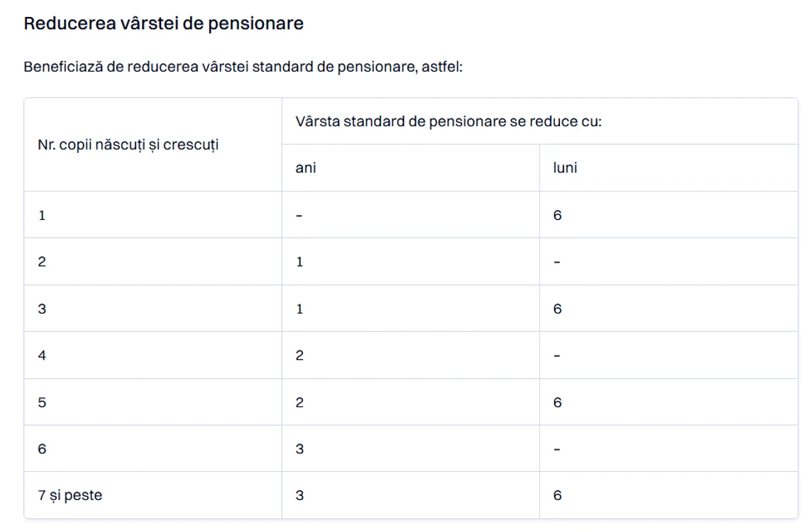Image resolution: width=809 pixels, height=532 pixels.
Task: Click the '6' luni value for 3 children
Action: tap(557, 309)
